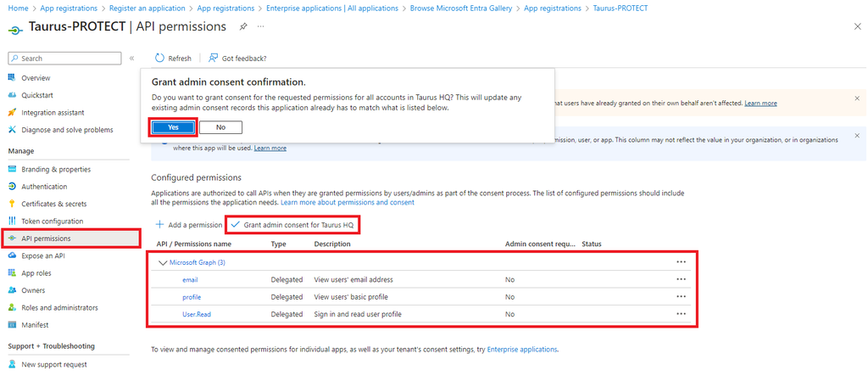Click the Roles and administrators icon
This screenshot has height=376, width=868.
click(12, 307)
